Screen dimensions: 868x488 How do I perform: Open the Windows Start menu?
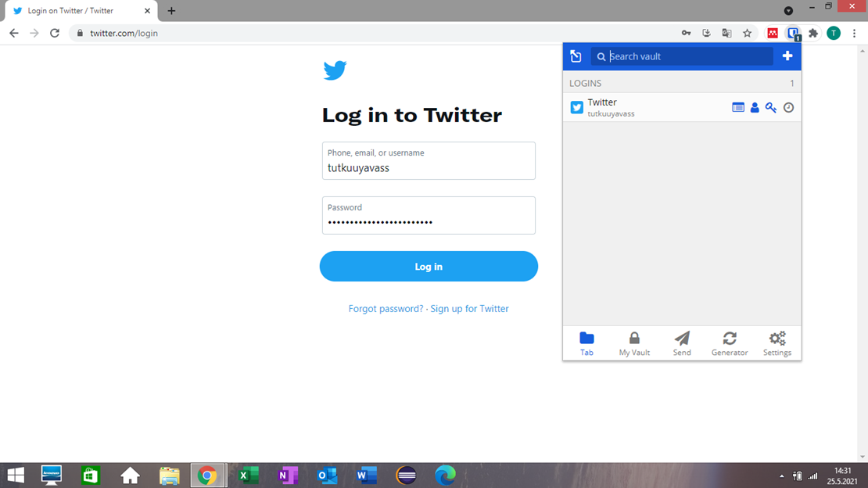pos(16,475)
